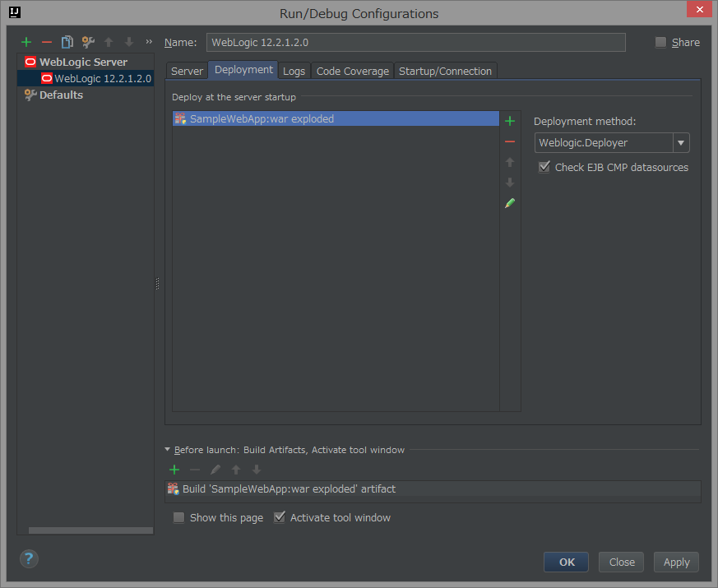Add deployment artifact with green plus
The width and height of the screenshot is (718, 588).
pos(510,121)
